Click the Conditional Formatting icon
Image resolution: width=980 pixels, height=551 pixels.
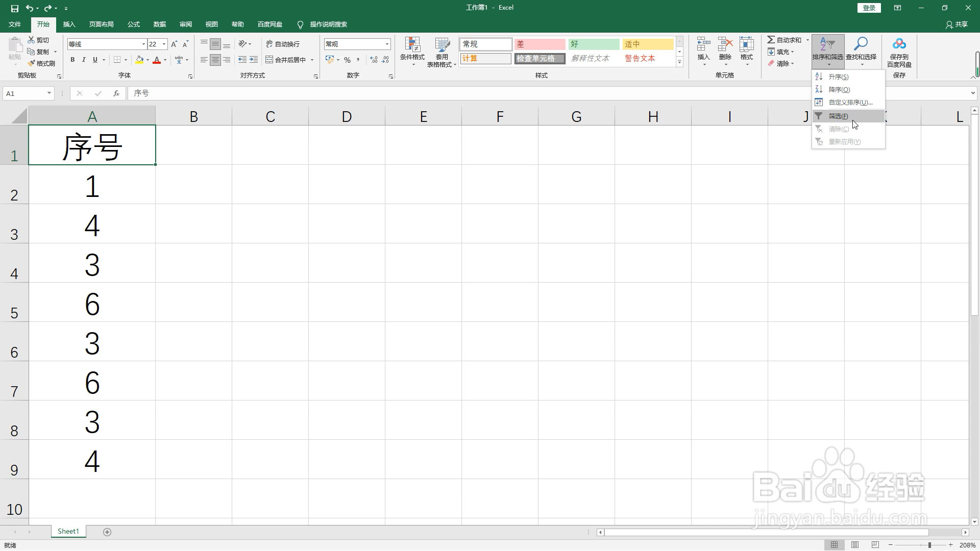412,45
